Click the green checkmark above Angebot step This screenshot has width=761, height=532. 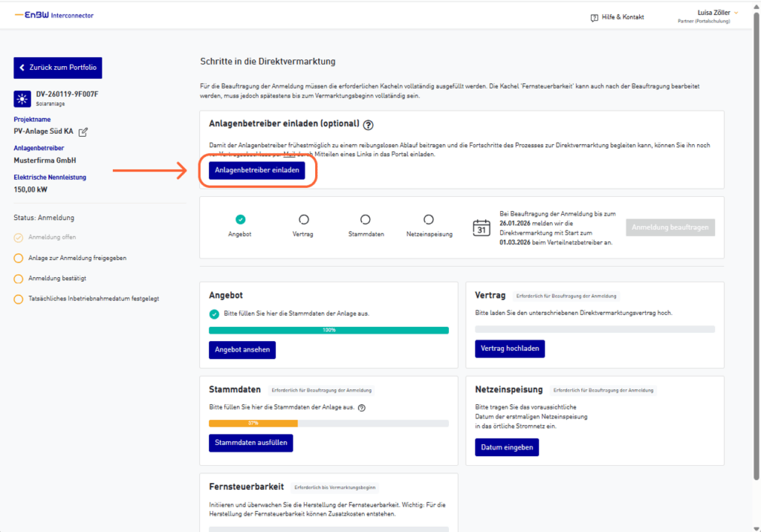pyautogui.click(x=240, y=219)
